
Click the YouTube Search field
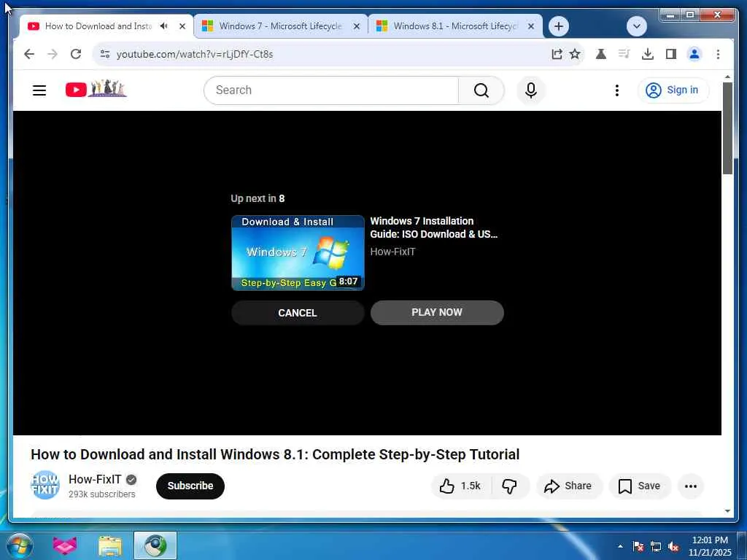pyautogui.click(x=330, y=90)
